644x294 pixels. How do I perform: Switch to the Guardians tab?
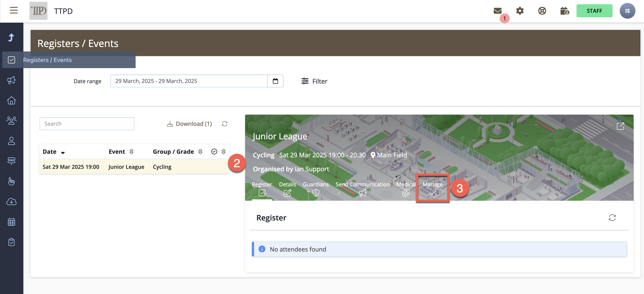pos(316,189)
